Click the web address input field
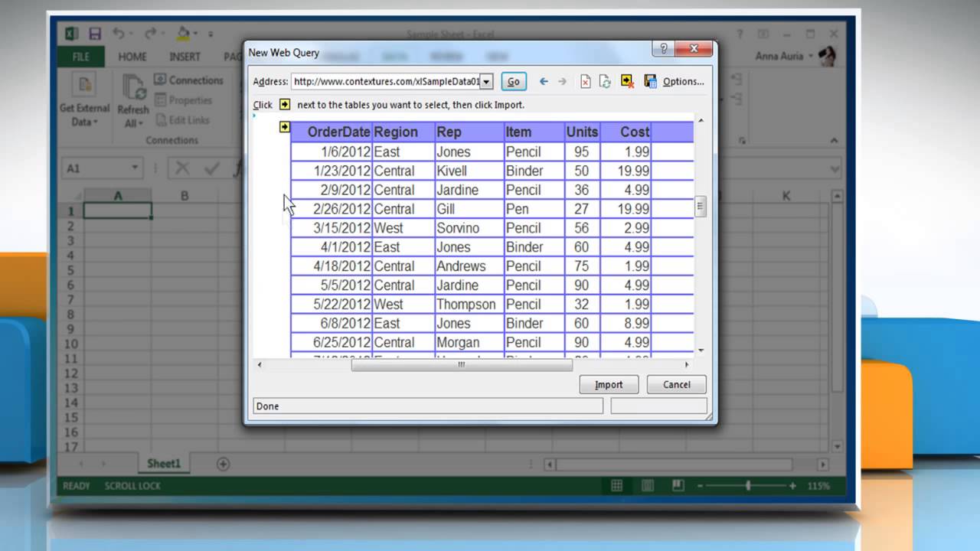This screenshot has height=551, width=980. [x=386, y=82]
